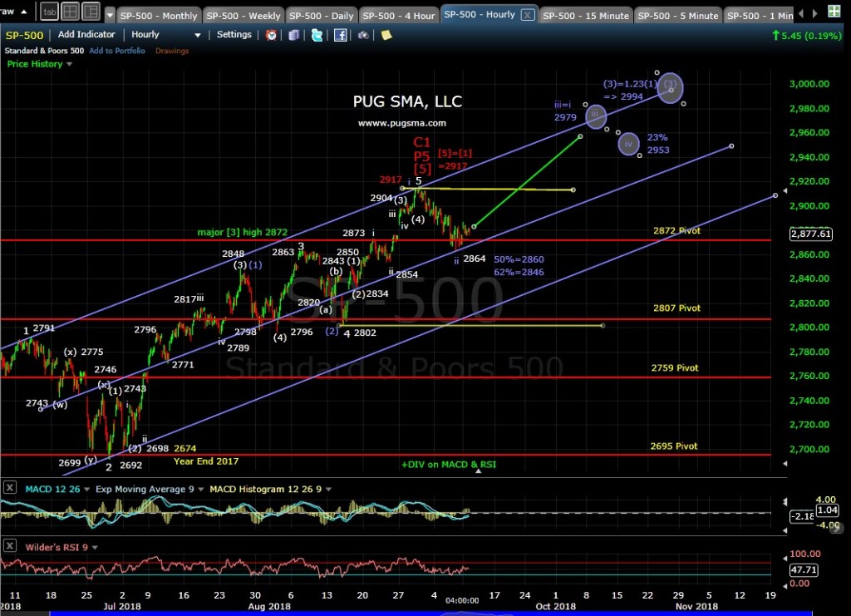Click the RSI value box 47.71

804,569
